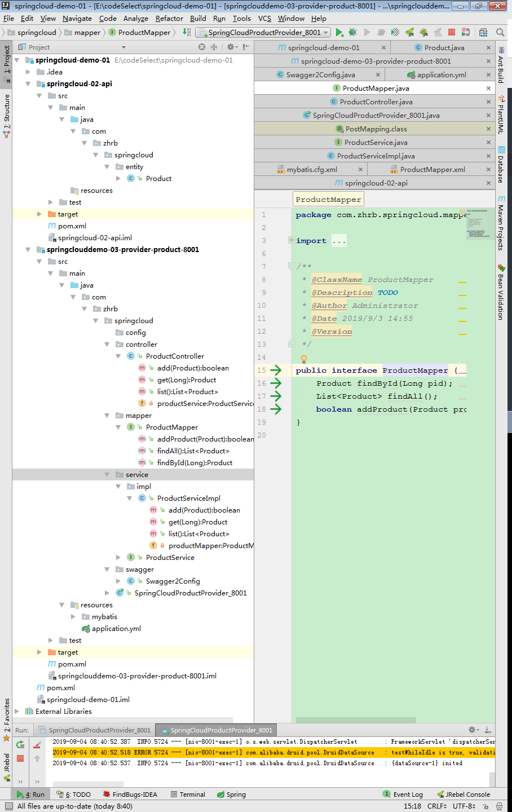Toggle the breakpoint gutter on line 15

point(286,370)
